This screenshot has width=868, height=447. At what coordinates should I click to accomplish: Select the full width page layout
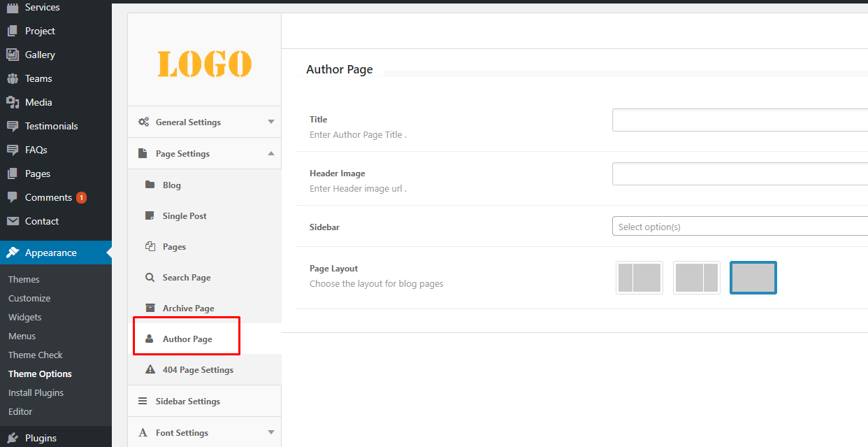753,278
